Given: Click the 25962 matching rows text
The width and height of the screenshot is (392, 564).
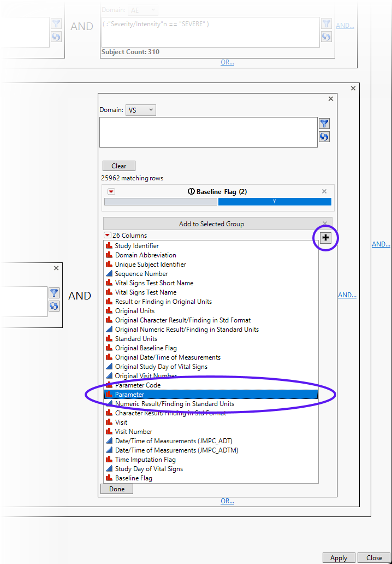Looking at the screenshot, I should (x=132, y=178).
